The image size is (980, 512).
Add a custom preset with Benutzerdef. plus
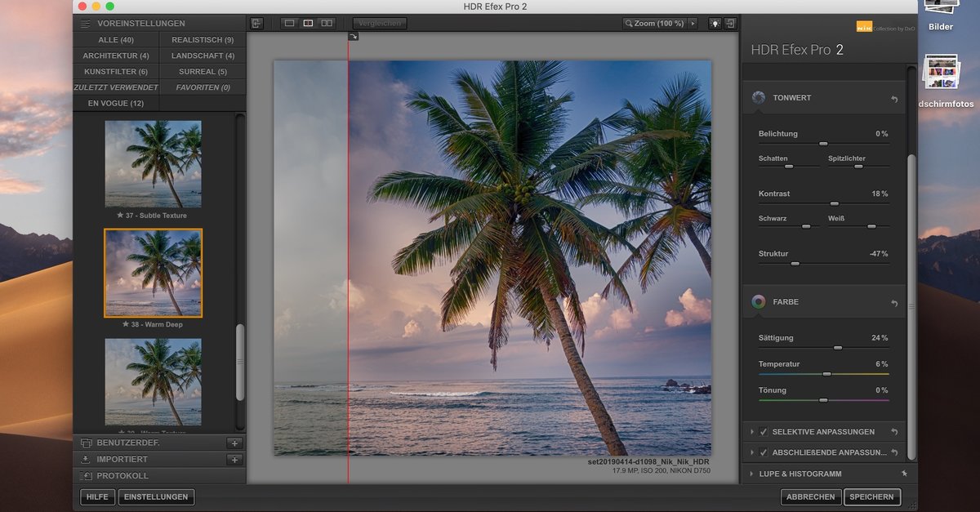click(234, 443)
